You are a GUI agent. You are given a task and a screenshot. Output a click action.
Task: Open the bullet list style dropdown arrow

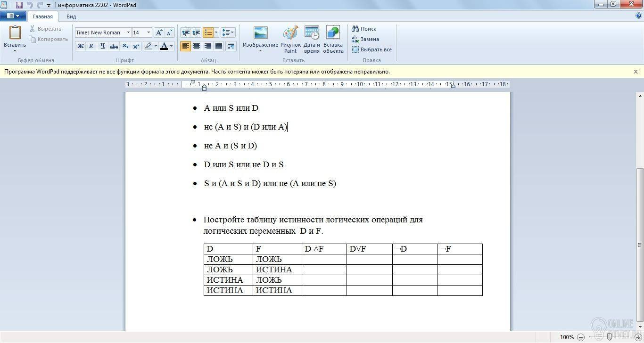pos(216,33)
